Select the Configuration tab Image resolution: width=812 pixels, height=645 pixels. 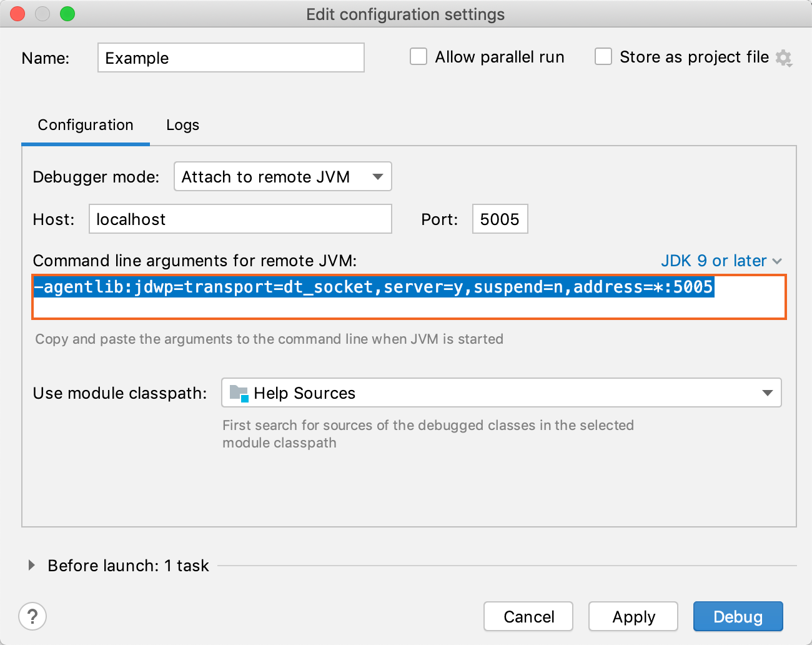point(86,125)
